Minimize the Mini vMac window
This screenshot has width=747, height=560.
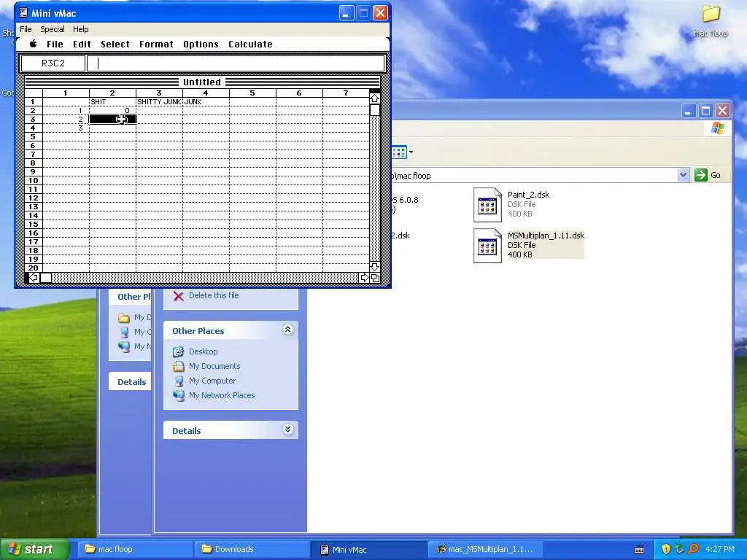(347, 13)
